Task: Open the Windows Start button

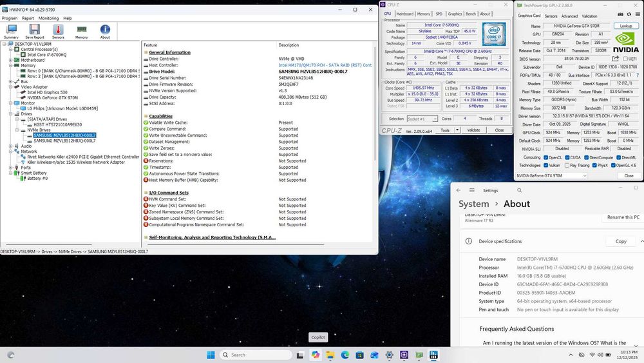Action: point(211,355)
